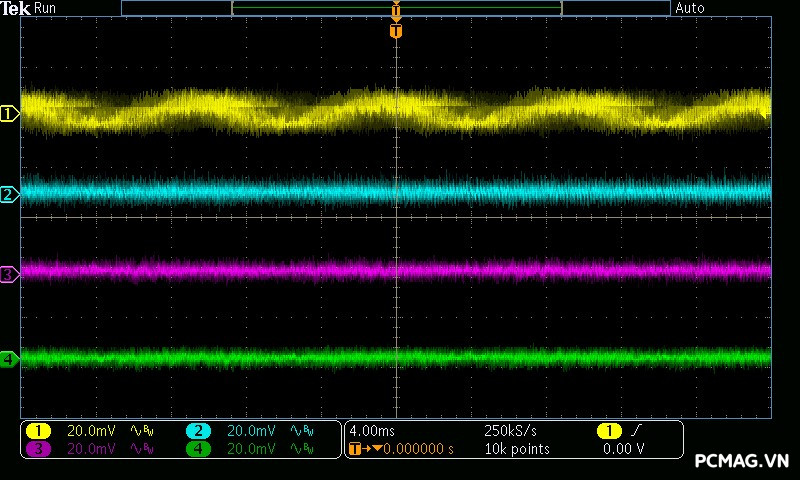Viewport: 800px width, 480px height.
Task: Select the yellow channel 1 badge
Action: pyautogui.click(x=38, y=431)
